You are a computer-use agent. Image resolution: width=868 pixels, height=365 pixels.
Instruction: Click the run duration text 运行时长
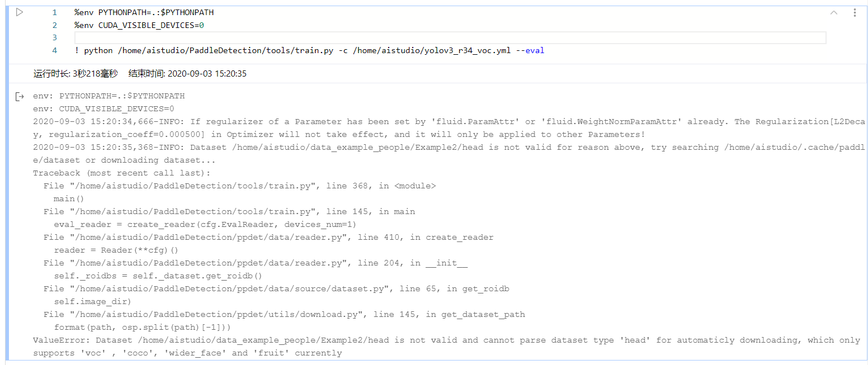click(76, 74)
